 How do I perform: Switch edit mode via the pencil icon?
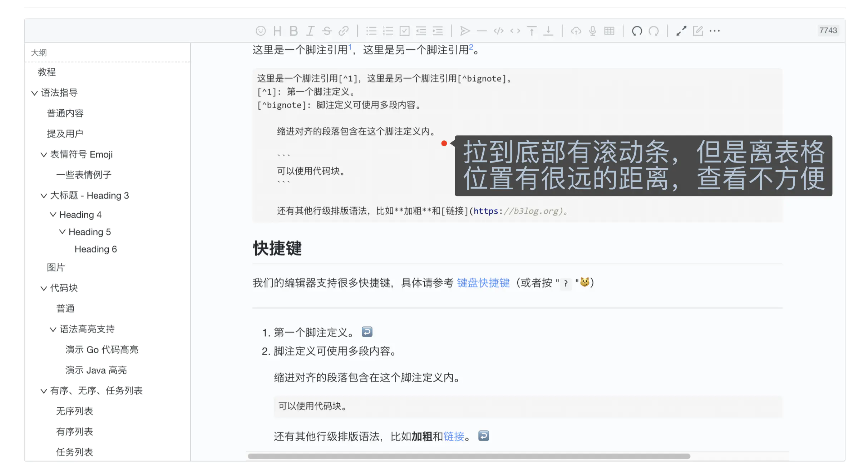[x=698, y=31]
